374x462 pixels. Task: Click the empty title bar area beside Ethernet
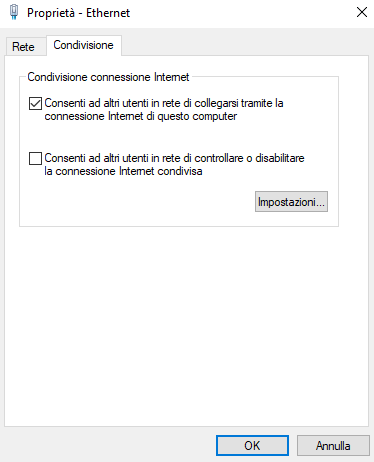(240, 13)
